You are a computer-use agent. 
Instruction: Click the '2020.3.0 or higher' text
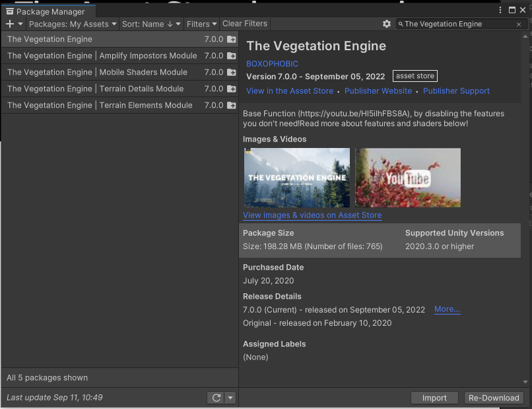point(440,246)
